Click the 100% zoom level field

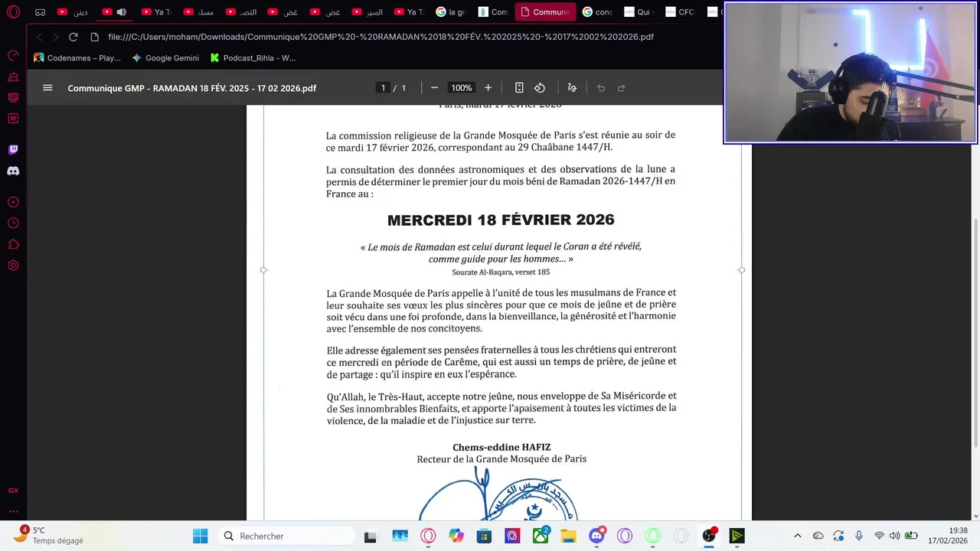(461, 88)
